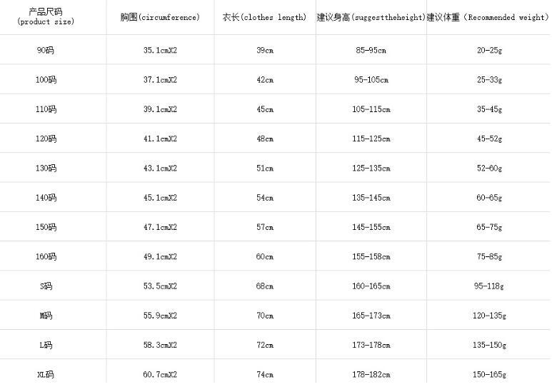Click the 60cm clothes length value
552x392 pixels.
coord(264,256)
